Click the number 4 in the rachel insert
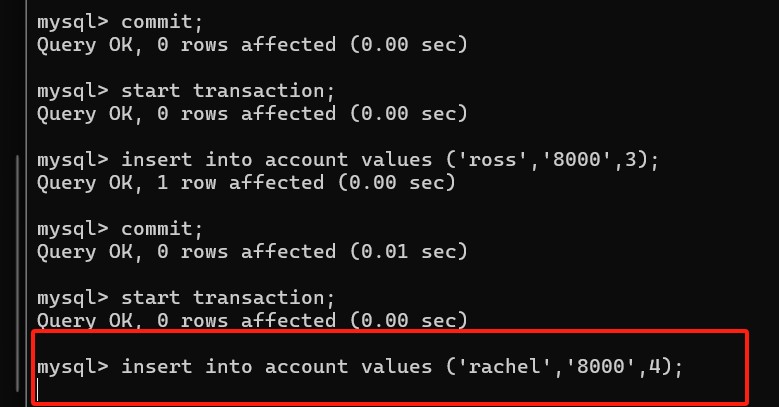The image size is (779, 407). click(x=654, y=367)
